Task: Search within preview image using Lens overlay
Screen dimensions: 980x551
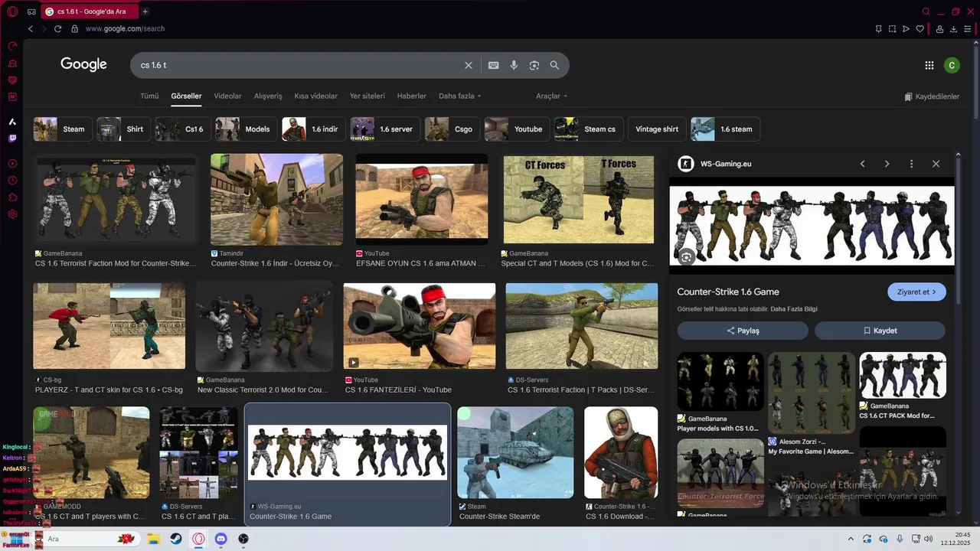Action: pos(687,258)
